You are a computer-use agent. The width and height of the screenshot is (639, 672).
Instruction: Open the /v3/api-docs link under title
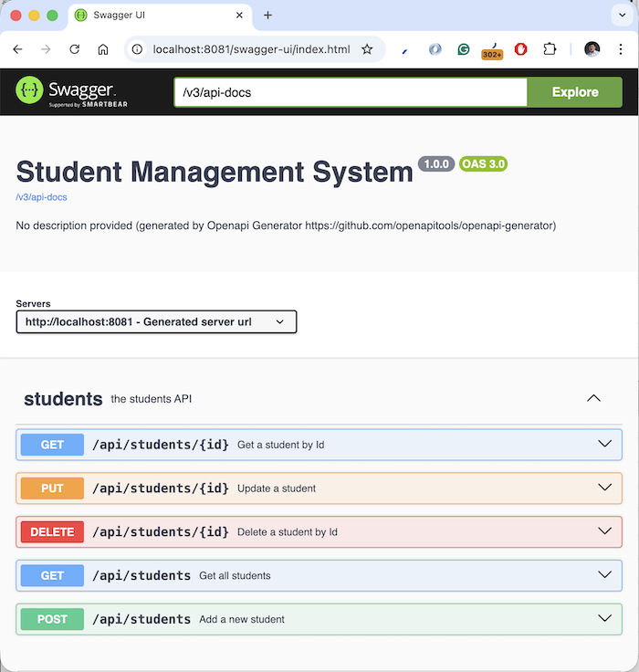[x=41, y=197]
